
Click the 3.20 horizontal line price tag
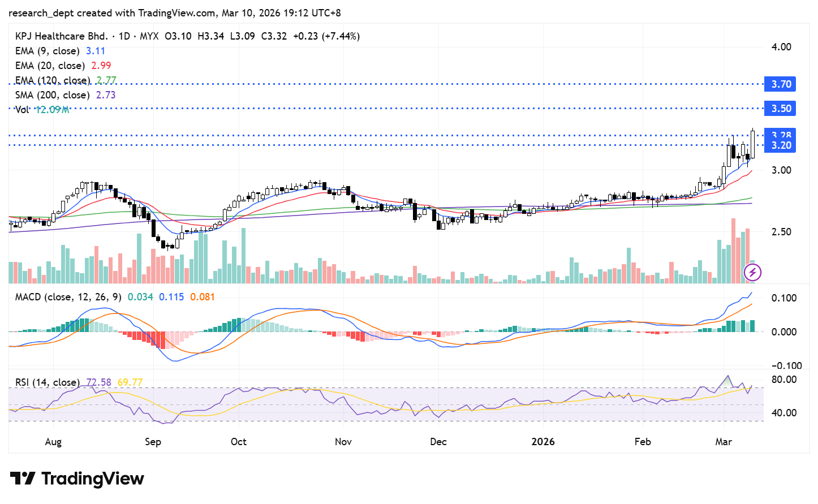tap(781, 146)
